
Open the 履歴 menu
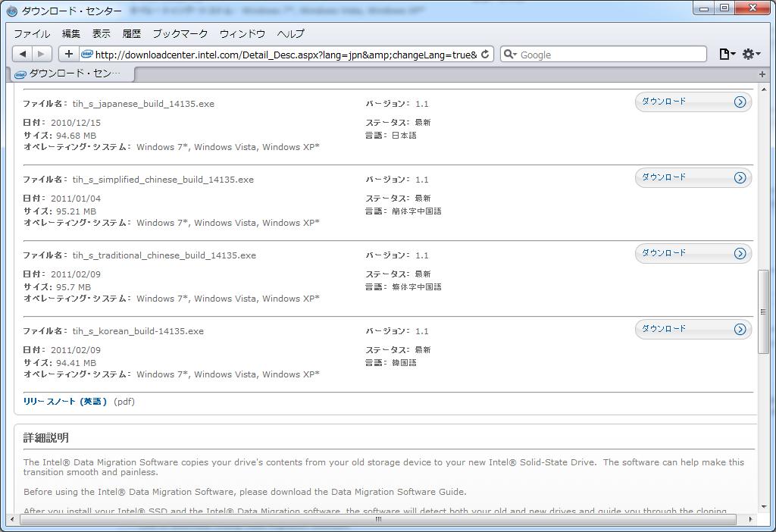click(131, 33)
